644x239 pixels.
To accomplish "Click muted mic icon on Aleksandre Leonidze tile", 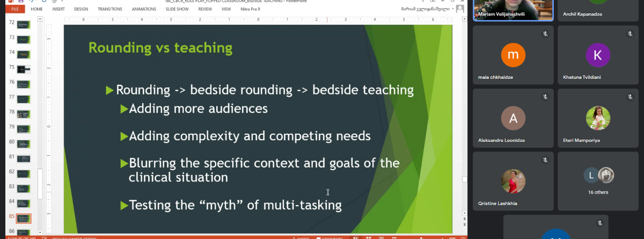I will pyautogui.click(x=545, y=97).
